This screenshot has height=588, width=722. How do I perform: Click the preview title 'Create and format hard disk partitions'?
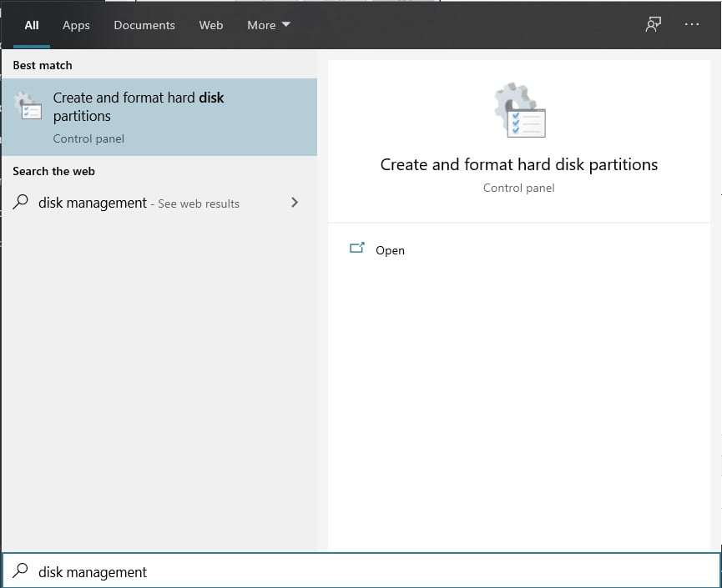point(519,164)
